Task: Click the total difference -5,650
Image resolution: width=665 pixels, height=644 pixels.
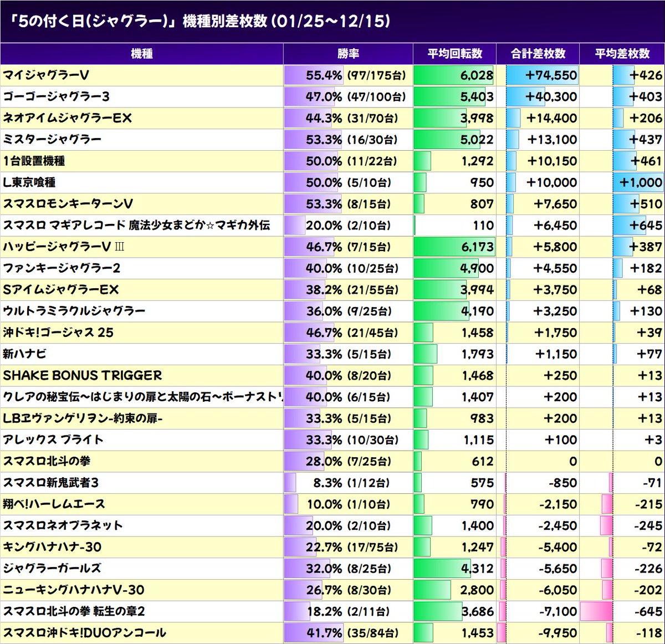Action: [557, 569]
